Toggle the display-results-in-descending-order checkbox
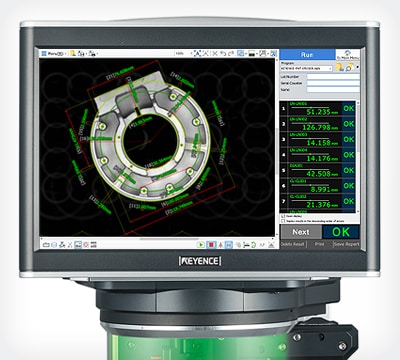The width and height of the screenshot is (400, 360). click(284, 221)
